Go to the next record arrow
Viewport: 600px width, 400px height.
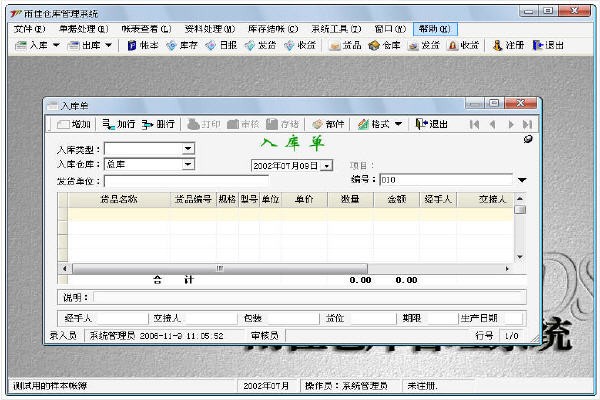pos(510,125)
